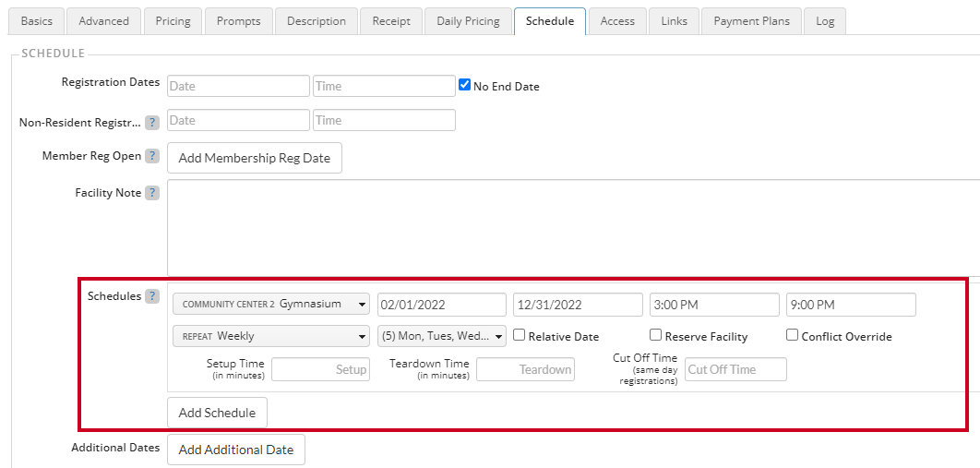Viewport: 980px width, 468px height.
Task: Click inside the Facility Note text area
Action: (x=573, y=227)
